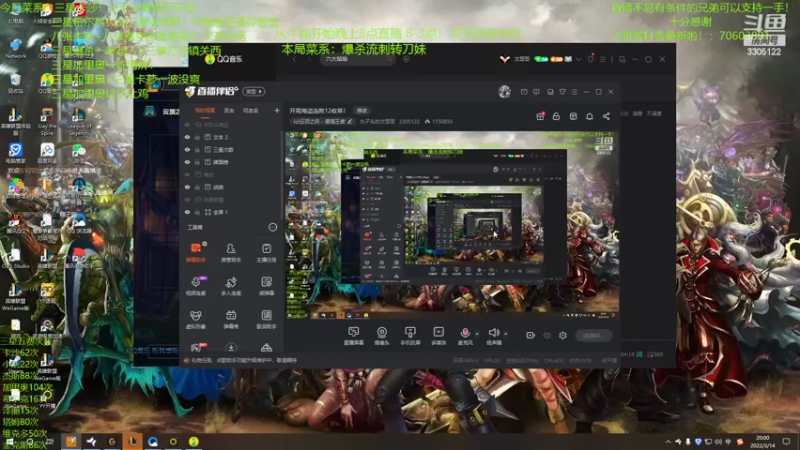Click the record video icon beside settings

[531, 335]
